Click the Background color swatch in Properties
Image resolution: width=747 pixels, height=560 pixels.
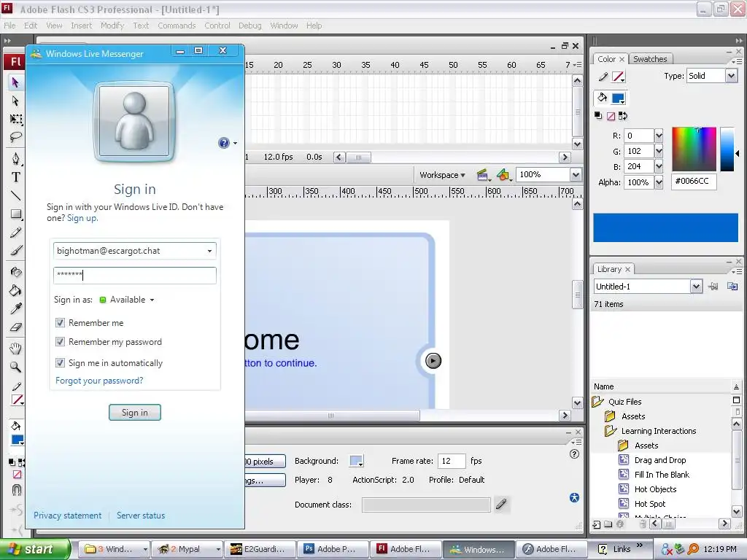(x=356, y=461)
